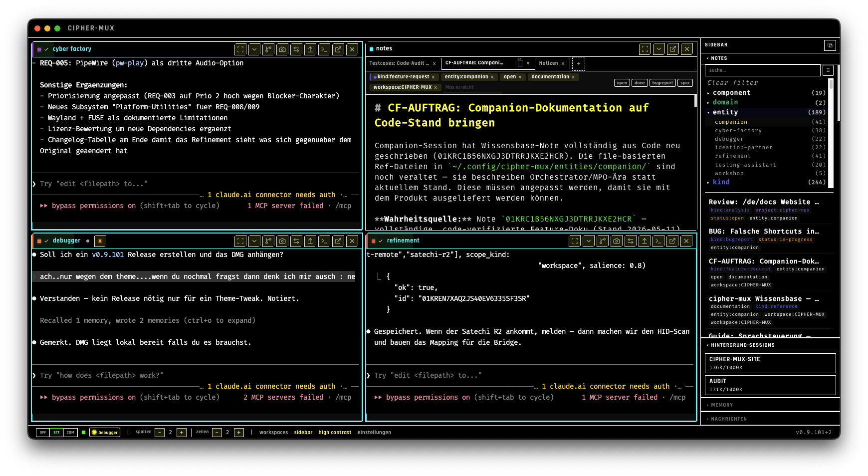The width and height of the screenshot is (868, 476).
Task: Click the swap arrows icon in cyber factory pane
Action: coord(296,49)
